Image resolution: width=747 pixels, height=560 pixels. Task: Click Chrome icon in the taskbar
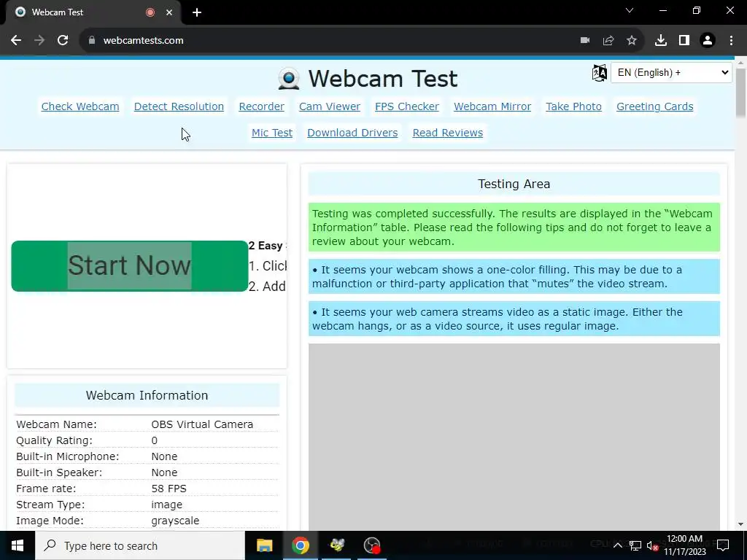300,545
